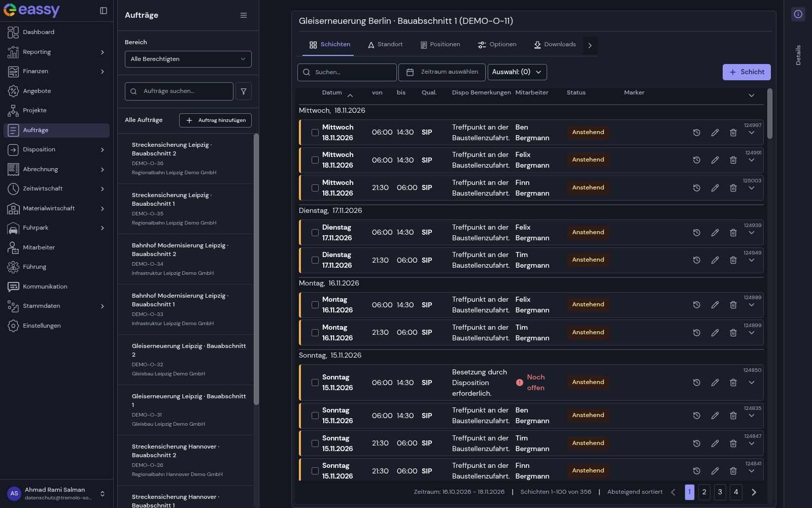Screen dimensions: 812x508
Task: Select the checkbox of the Noch offen shift
Action: coord(315,383)
